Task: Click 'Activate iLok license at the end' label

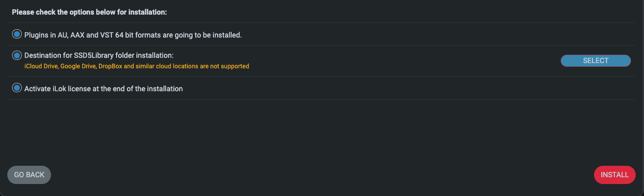Action: pos(104,89)
